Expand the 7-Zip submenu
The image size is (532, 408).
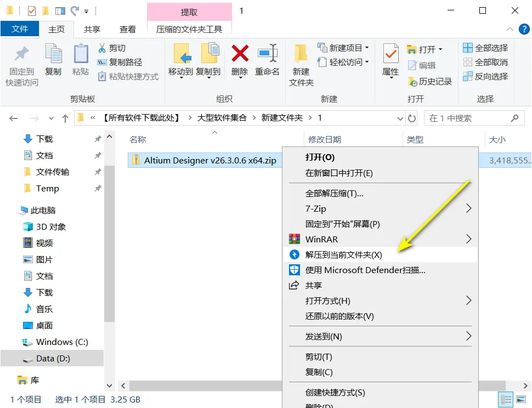[468, 208]
